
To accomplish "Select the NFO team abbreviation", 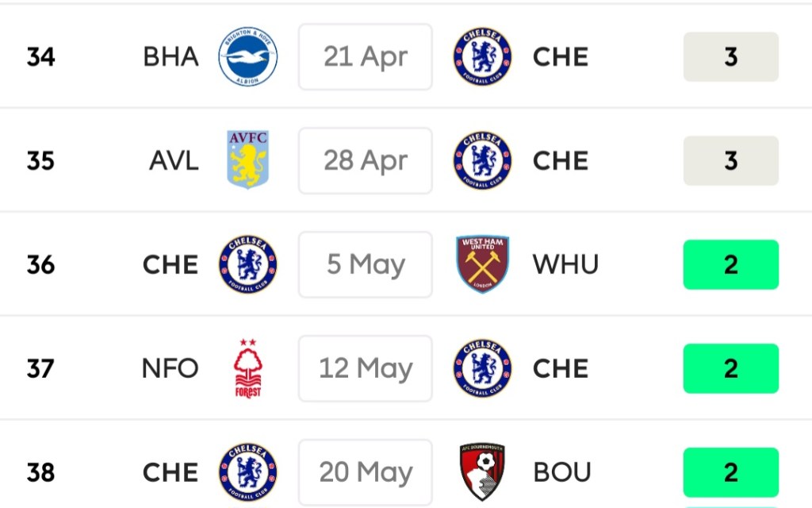I will pos(170,368).
